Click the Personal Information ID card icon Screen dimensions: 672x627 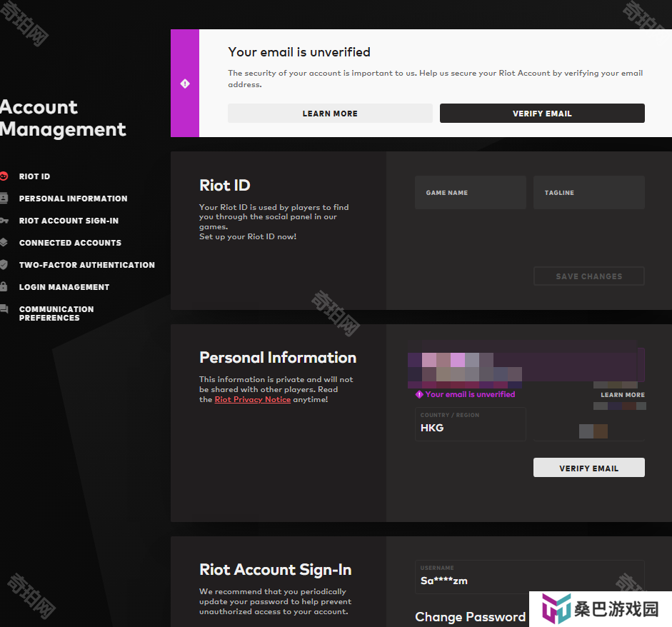4,199
